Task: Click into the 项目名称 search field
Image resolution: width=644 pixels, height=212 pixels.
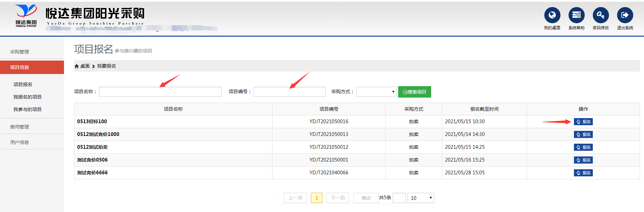Action: 160,92
